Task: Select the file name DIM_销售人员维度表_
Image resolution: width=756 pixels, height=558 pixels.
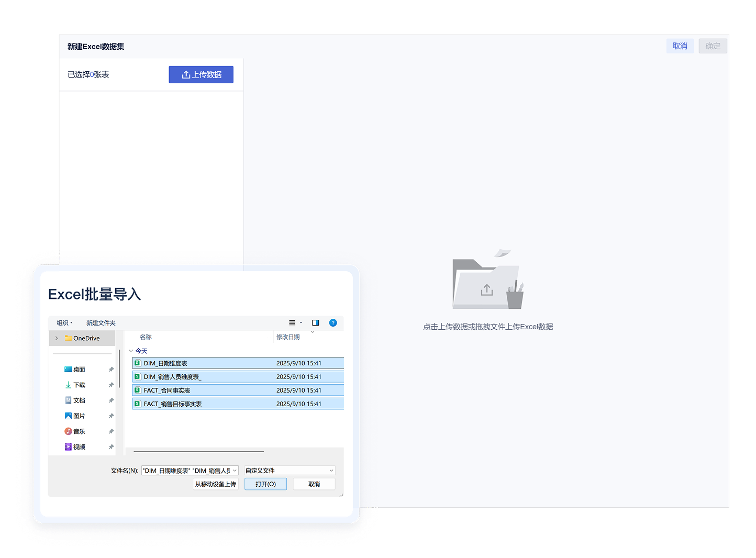Action: 173,377
